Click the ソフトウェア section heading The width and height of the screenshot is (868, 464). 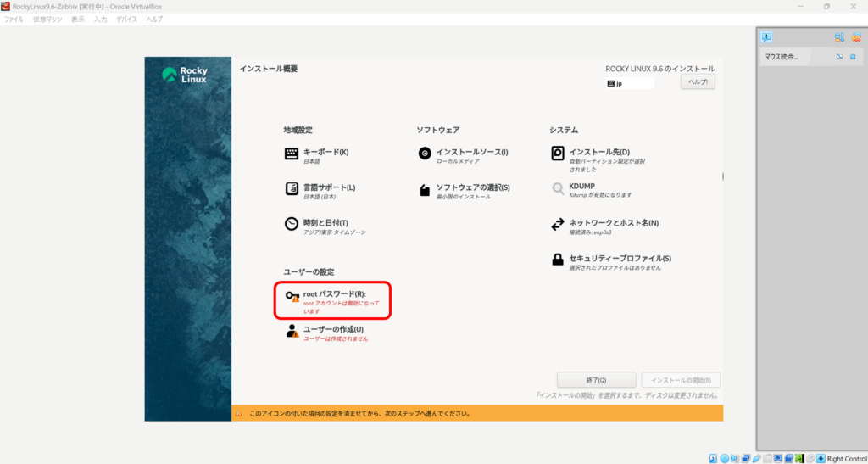[x=438, y=130]
